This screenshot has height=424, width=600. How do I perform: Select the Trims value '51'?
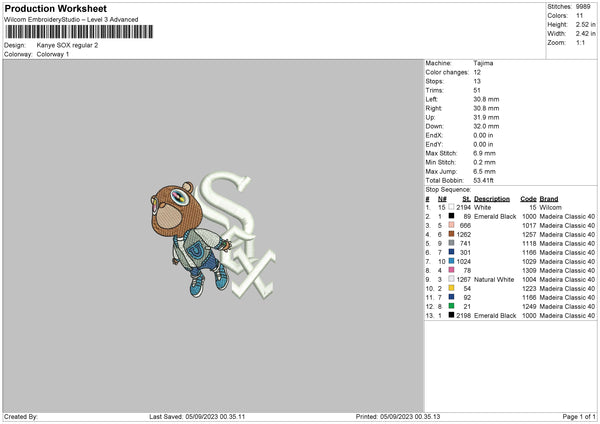click(477, 90)
